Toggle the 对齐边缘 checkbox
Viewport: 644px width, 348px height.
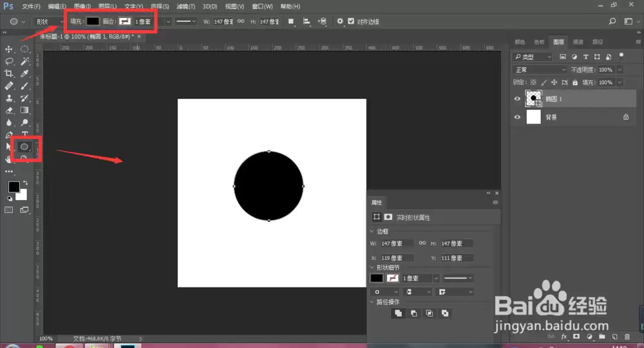click(351, 21)
